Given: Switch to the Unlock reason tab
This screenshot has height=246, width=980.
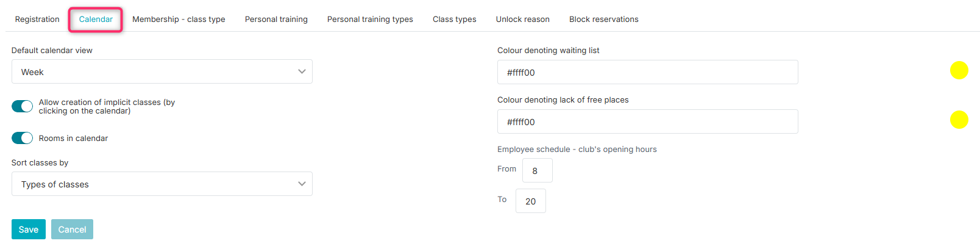Looking at the screenshot, I should [x=523, y=20].
